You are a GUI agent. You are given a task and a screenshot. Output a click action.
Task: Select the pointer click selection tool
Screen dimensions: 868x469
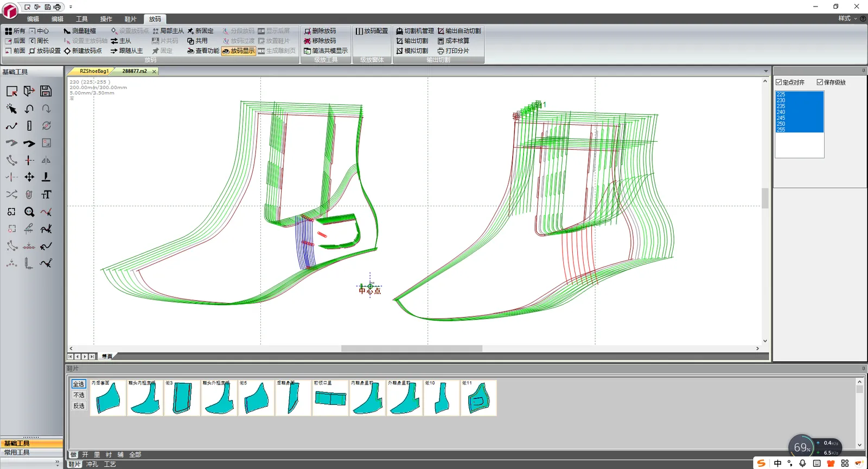(x=11, y=109)
